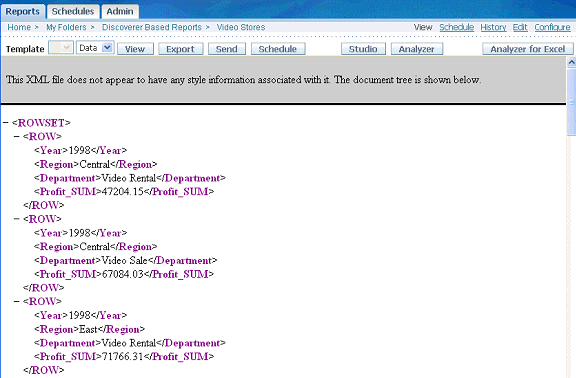Screen dimensions: 576x378
Task: Open the Configure link
Action: click(x=552, y=27)
